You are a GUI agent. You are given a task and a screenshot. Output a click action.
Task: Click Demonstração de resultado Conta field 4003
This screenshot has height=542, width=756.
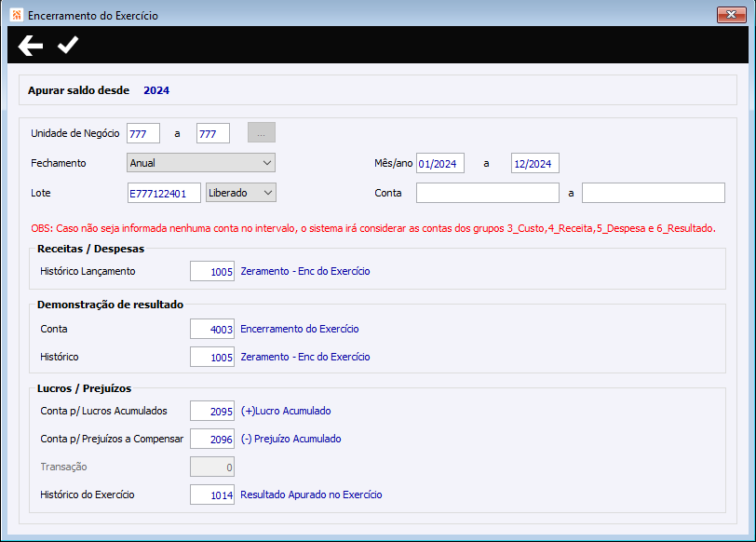click(212, 329)
